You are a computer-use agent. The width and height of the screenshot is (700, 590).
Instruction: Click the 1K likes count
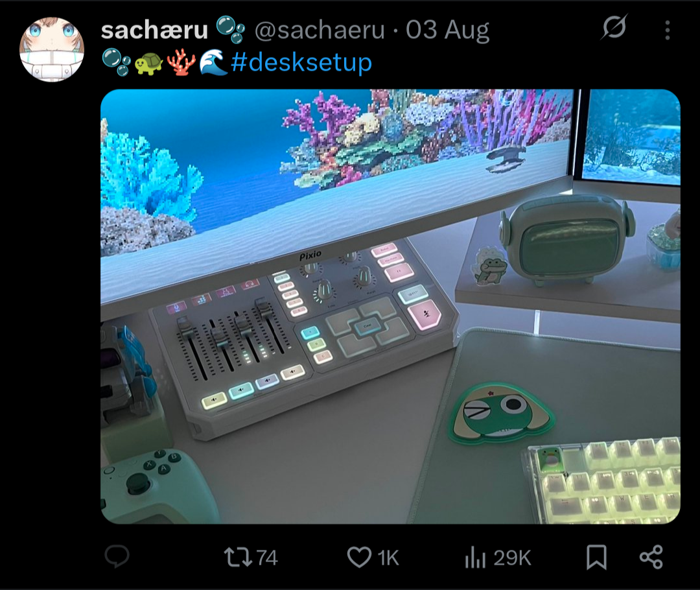(388, 558)
